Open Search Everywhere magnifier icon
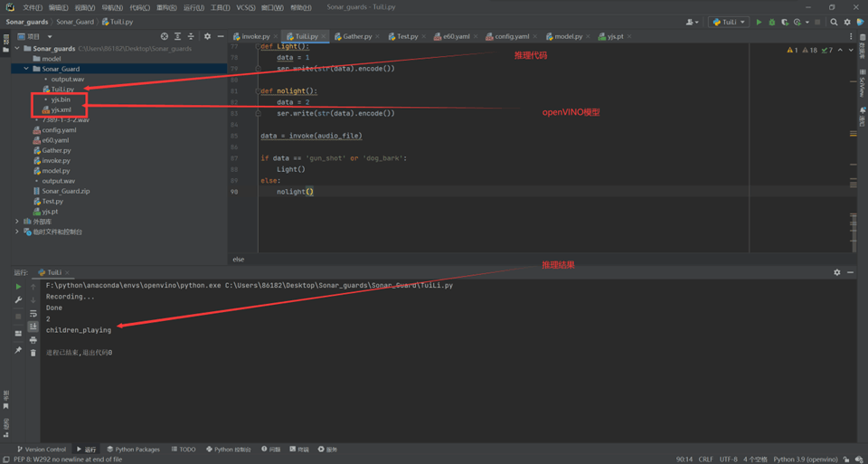This screenshot has width=868, height=464. tap(834, 22)
